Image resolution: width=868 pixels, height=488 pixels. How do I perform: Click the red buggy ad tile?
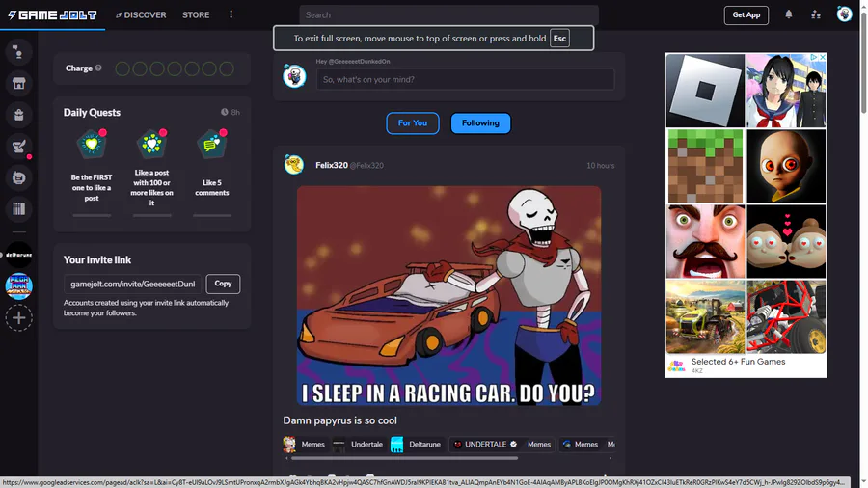pyautogui.click(x=786, y=316)
